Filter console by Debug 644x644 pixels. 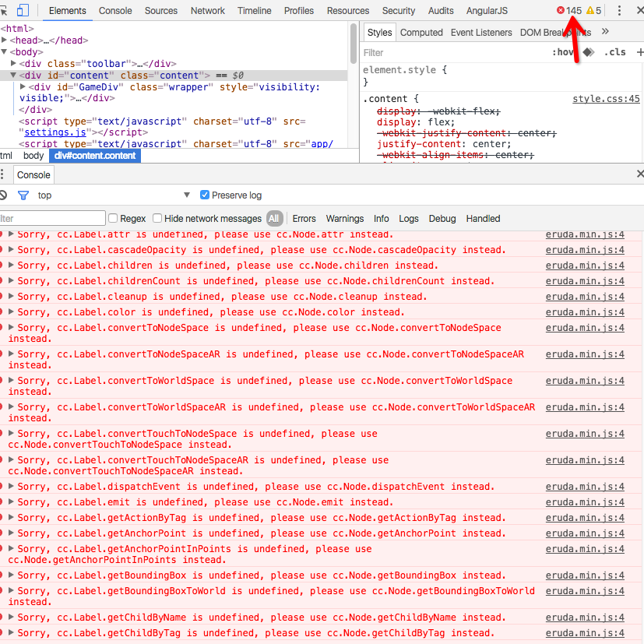[x=442, y=219]
